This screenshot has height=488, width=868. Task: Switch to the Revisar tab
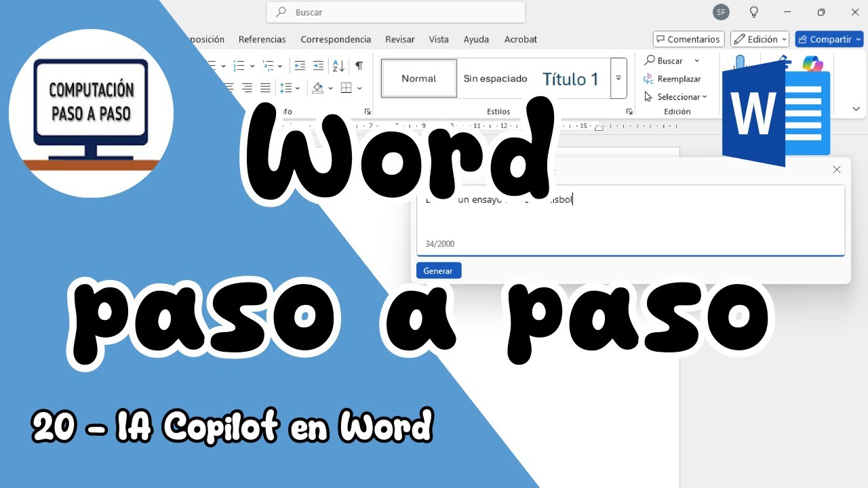click(400, 39)
